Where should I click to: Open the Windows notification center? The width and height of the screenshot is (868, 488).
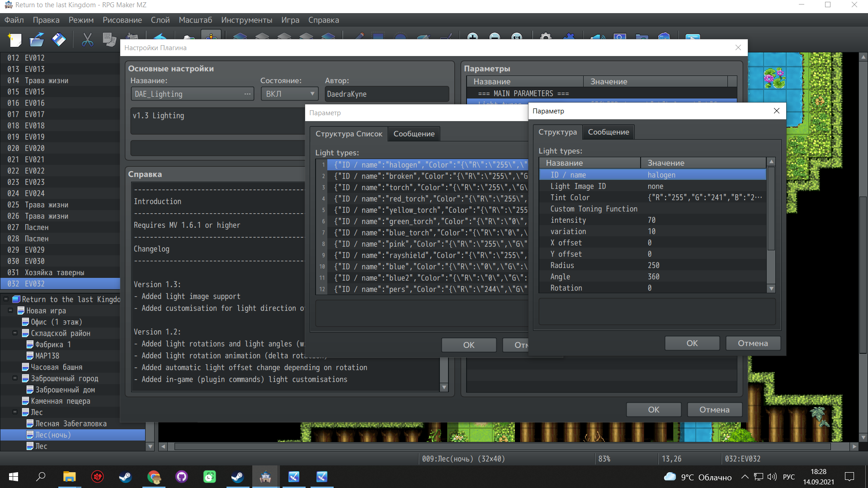coord(849,477)
